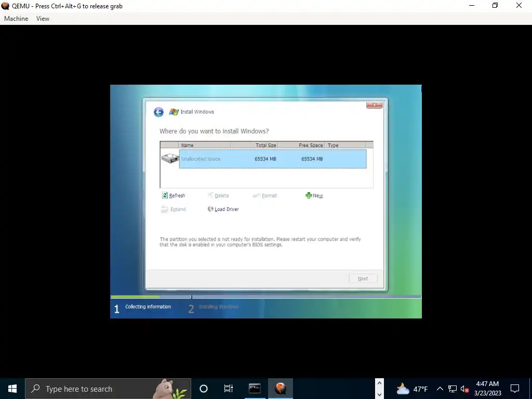Click the 65534 MB Free Space cell

pos(312,159)
